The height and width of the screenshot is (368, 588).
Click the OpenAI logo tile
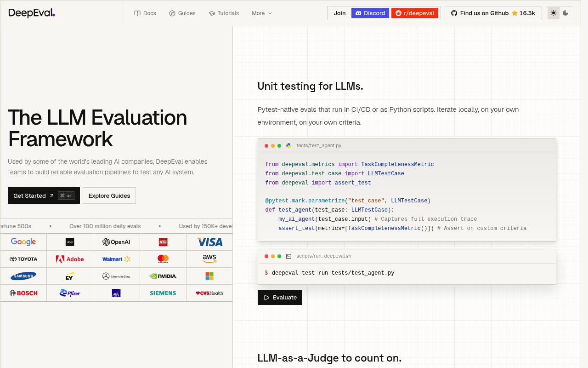tap(116, 242)
